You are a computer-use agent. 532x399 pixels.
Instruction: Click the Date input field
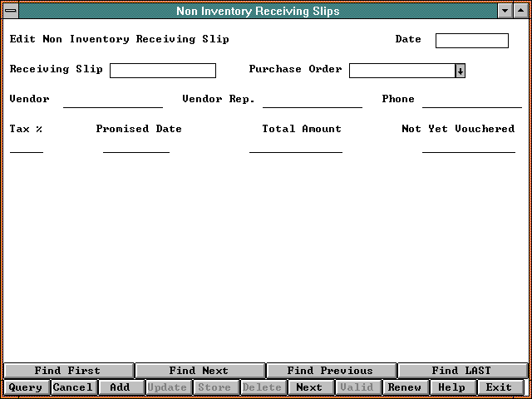(471, 41)
